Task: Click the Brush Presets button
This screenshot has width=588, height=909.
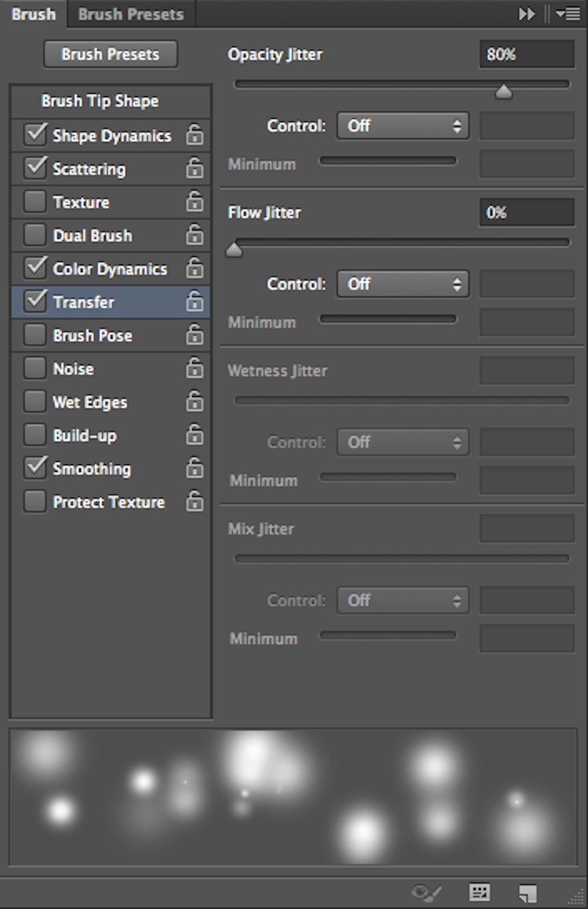Action: pyautogui.click(x=111, y=54)
